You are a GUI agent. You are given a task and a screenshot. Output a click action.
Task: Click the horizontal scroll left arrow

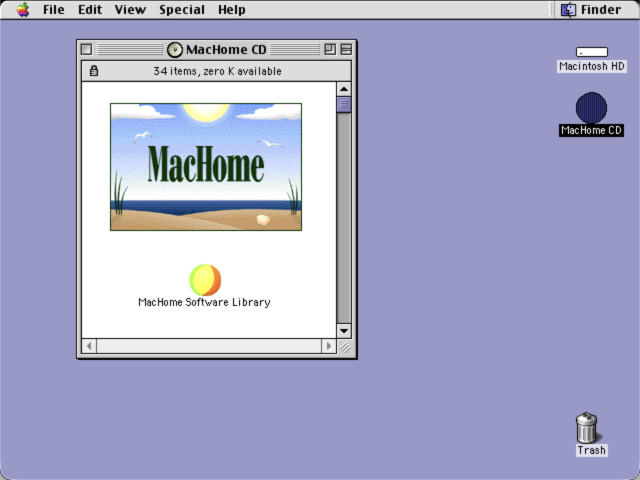(89, 346)
